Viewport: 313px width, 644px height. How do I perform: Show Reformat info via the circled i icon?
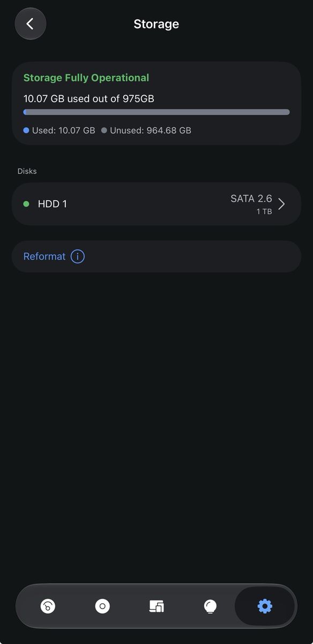(x=78, y=257)
